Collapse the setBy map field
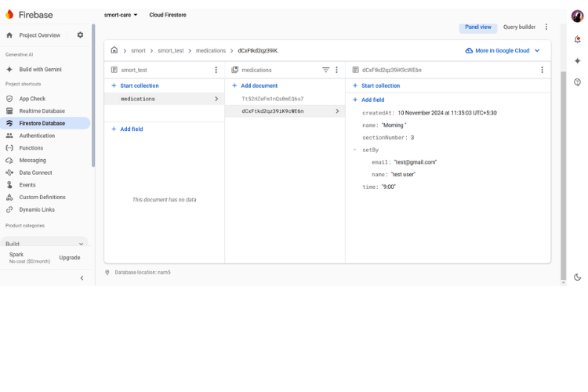 (x=354, y=150)
